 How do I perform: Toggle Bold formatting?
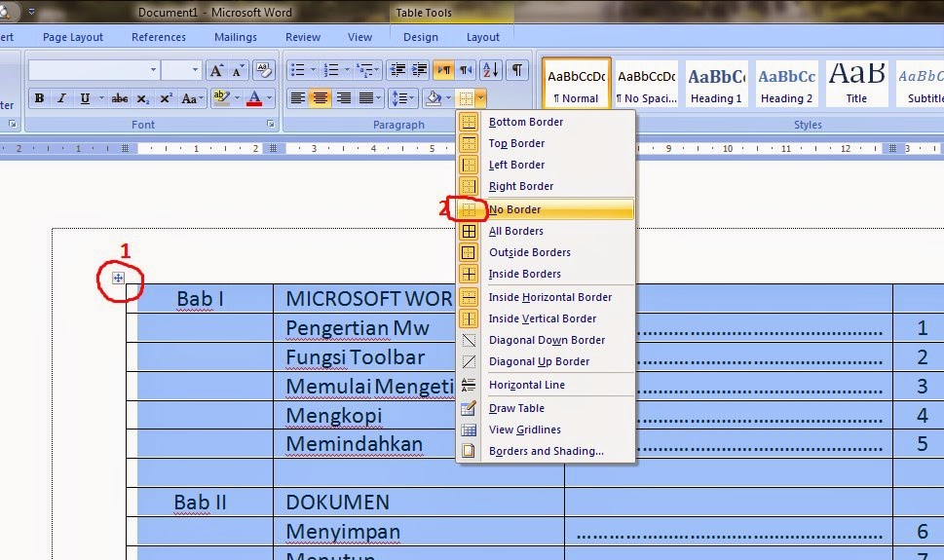39,98
